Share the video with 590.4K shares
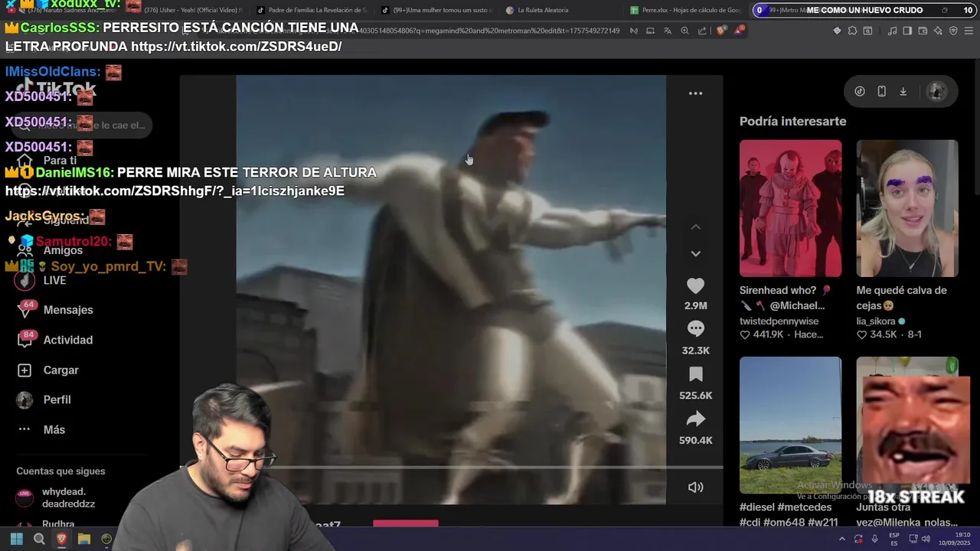Image resolution: width=980 pixels, height=551 pixels. point(695,419)
